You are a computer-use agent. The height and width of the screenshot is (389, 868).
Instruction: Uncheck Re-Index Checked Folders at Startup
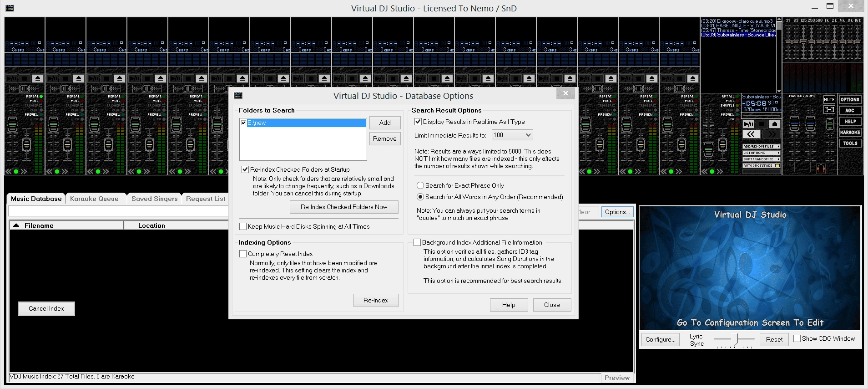(245, 169)
